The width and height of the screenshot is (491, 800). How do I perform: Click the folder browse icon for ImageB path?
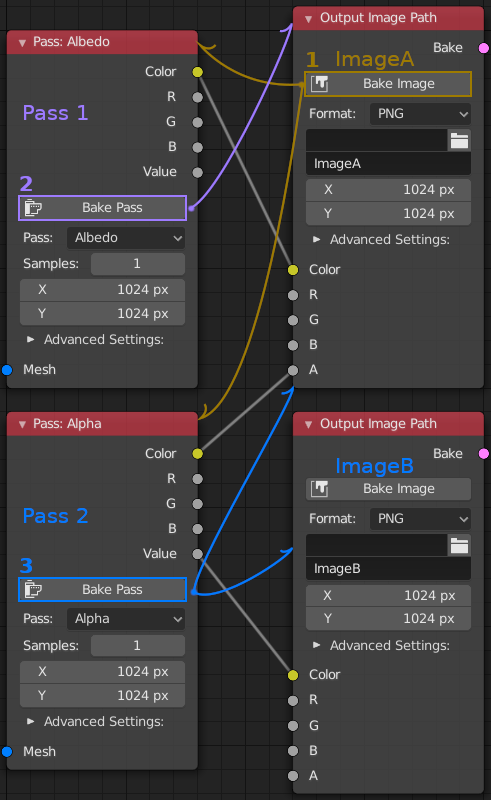click(x=459, y=545)
